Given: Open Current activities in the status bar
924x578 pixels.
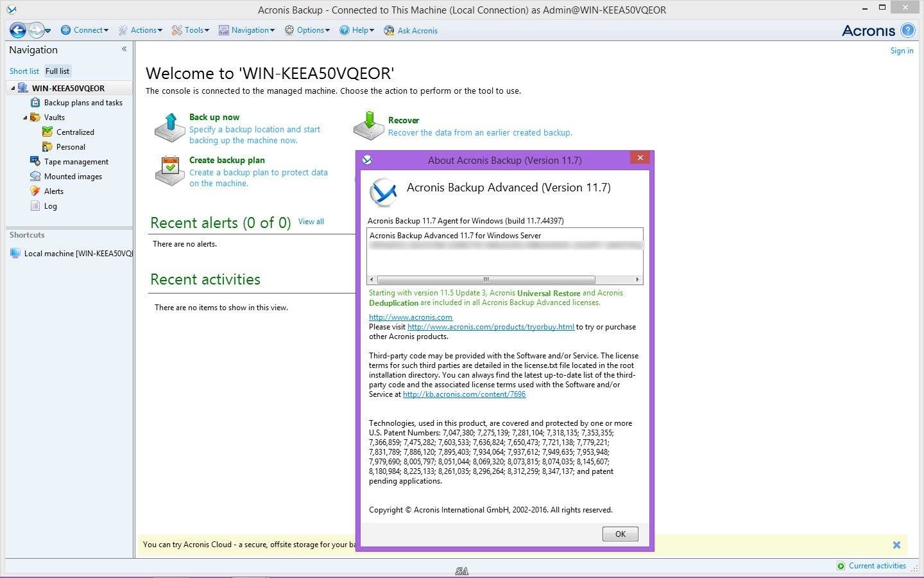Looking at the screenshot, I should (x=877, y=566).
